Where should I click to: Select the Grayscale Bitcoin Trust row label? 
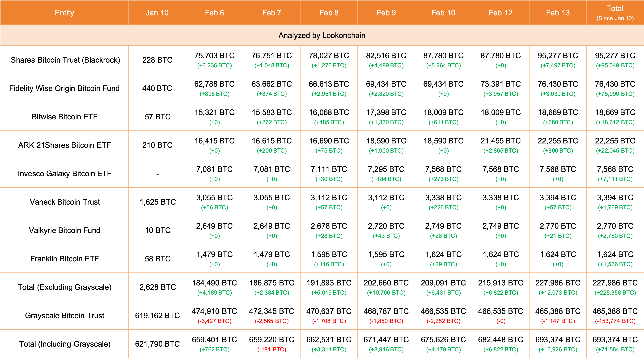click(x=64, y=315)
